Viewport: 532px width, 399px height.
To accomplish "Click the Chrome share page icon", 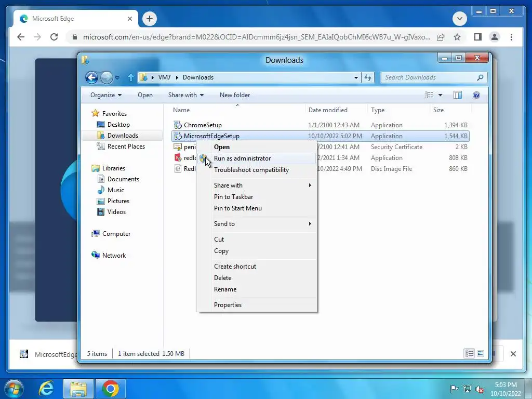I will (441, 37).
